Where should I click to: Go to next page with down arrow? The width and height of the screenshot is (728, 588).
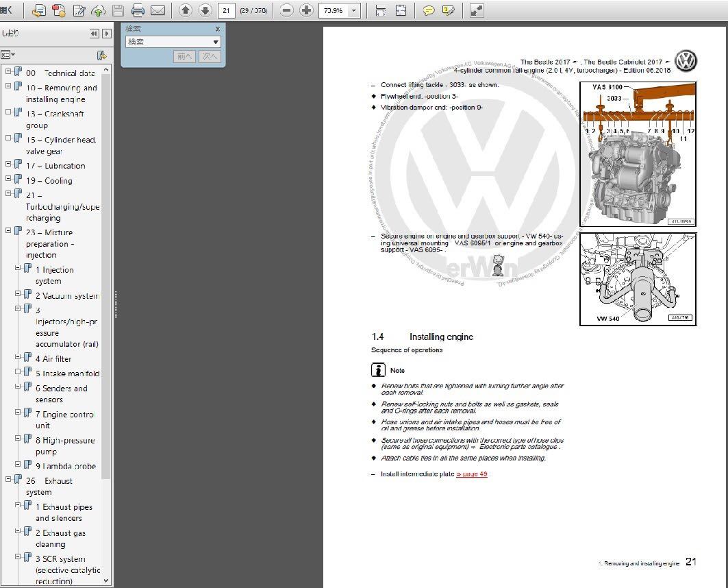[x=205, y=10]
